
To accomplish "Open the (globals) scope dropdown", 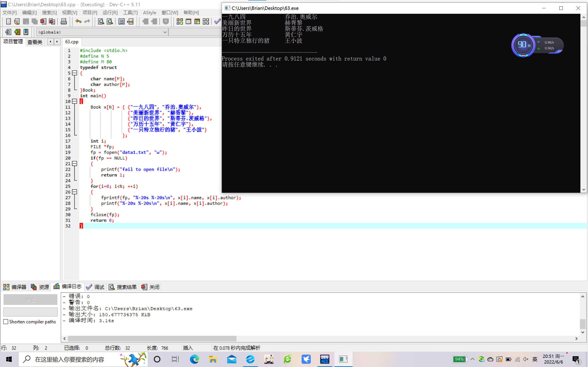I will [x=165, y=32].
